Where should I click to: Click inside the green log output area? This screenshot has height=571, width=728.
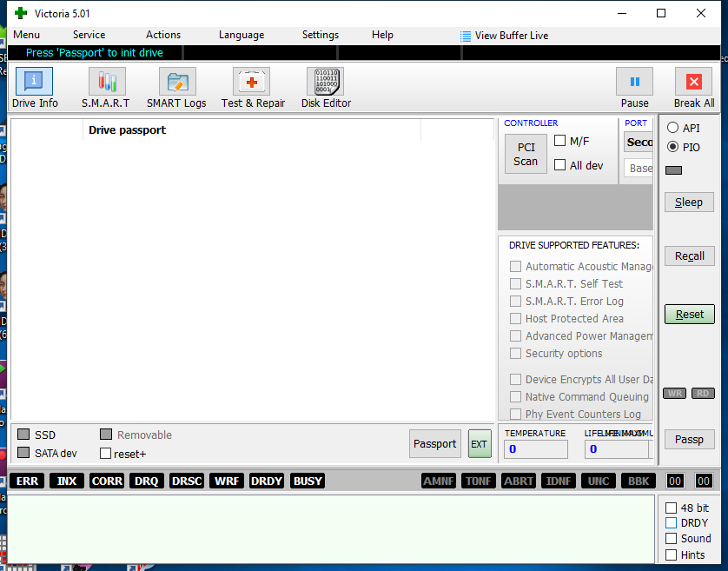pos(331,528)
